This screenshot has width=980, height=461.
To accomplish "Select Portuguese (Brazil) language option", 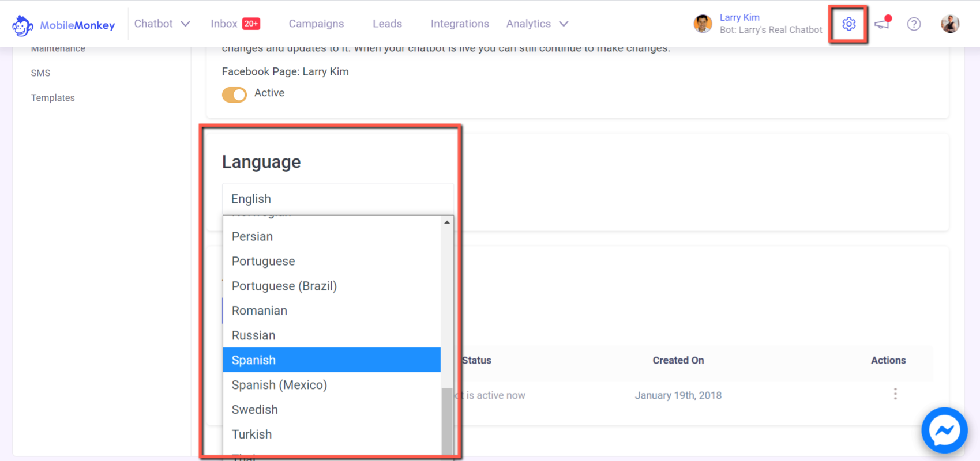I will click(x=332, y=286).
